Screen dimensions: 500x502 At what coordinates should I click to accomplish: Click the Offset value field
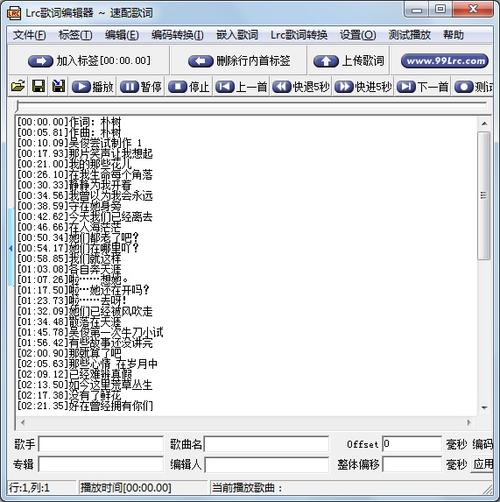point(412,444)
